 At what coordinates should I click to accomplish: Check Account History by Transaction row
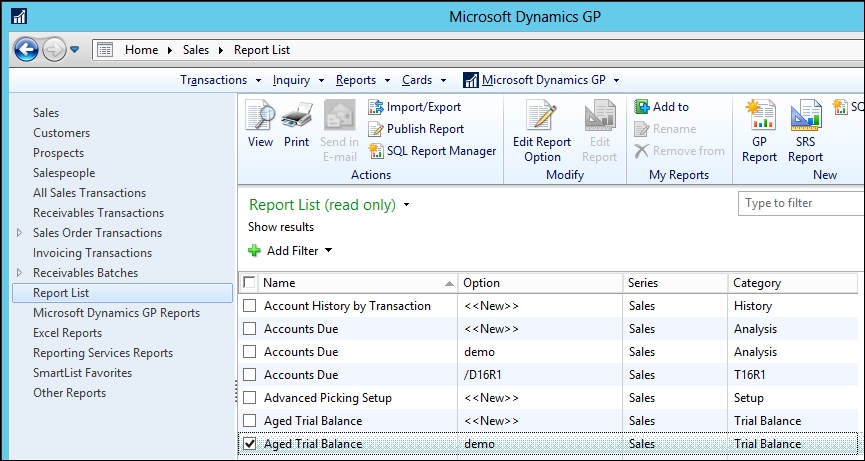coord(249,305)
